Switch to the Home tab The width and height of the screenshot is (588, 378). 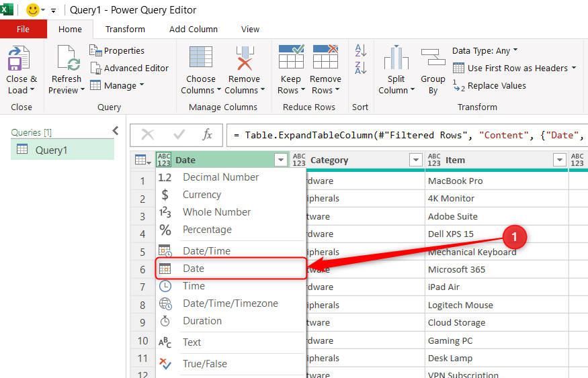coord(70,30)
